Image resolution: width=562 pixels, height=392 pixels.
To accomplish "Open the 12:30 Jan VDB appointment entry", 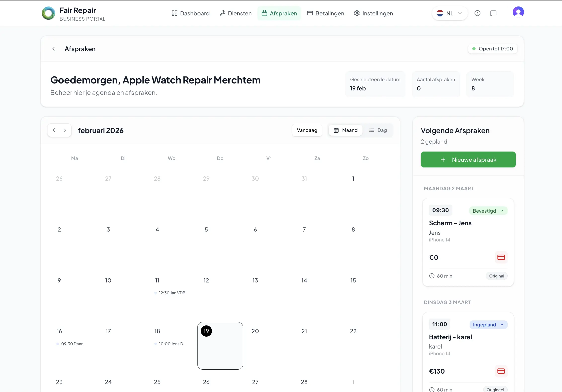I will 171,293.
